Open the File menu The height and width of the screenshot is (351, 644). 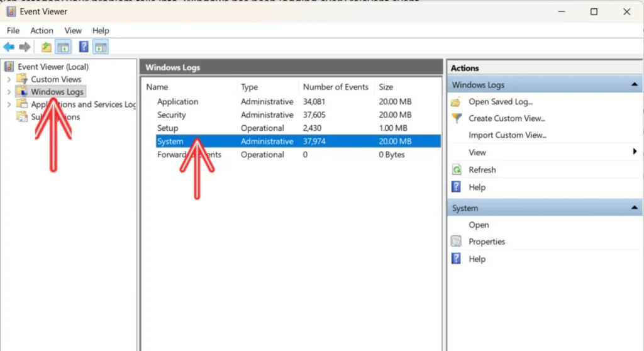pos(13,31)
